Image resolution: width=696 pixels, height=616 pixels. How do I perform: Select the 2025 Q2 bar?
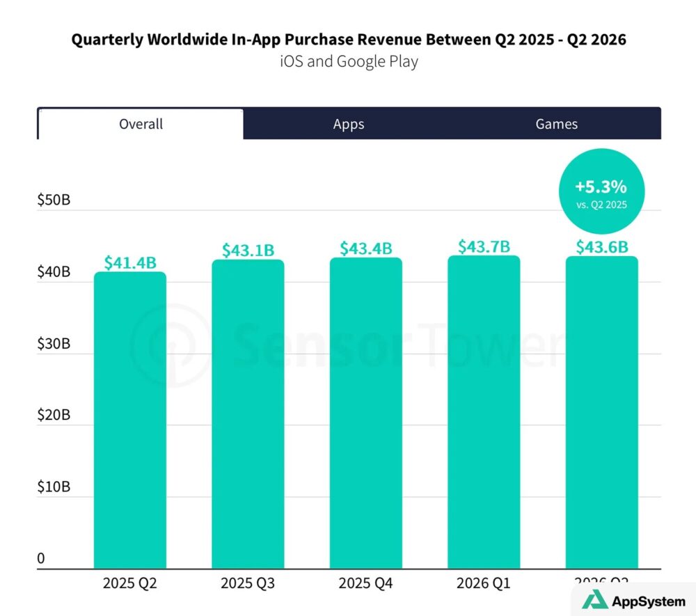(130, 420)
